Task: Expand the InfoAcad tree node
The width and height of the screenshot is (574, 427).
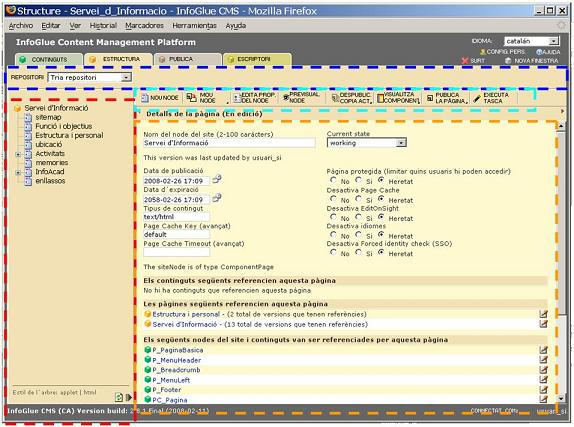Action: click(x=18, y=172)
